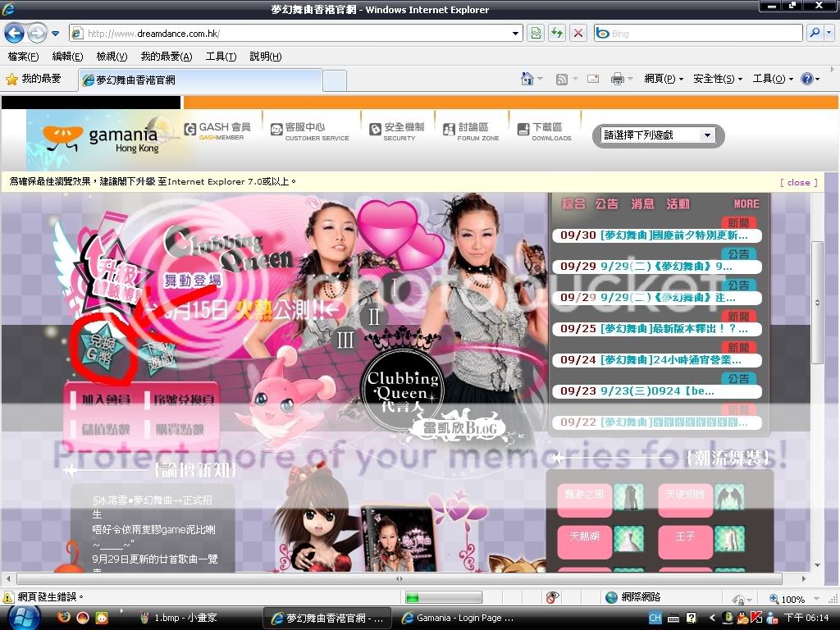
Task: Click the red Stop loading icon
Action: 578,34
